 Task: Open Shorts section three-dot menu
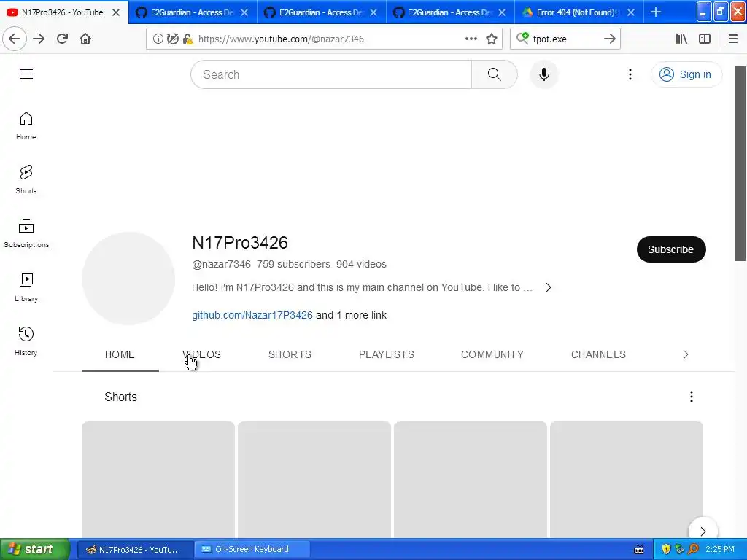click(692, 397)
